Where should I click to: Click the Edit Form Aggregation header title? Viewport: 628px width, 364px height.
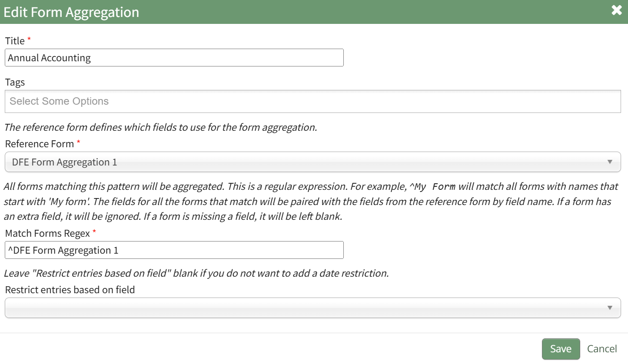tap(71, 12)
